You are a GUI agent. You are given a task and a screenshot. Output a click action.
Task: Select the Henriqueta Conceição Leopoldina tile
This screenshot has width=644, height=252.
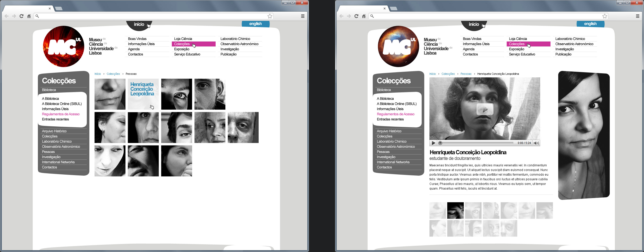click(x=143, y=94)
